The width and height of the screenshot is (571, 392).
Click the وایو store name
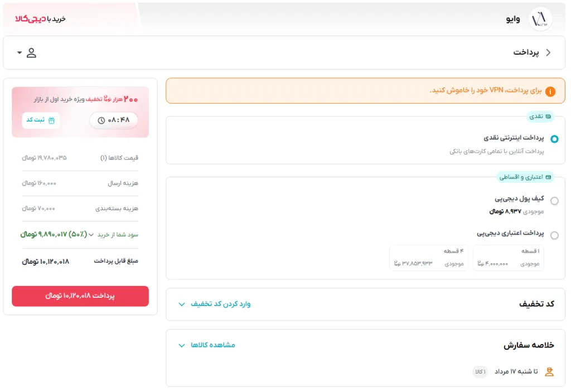513,19
